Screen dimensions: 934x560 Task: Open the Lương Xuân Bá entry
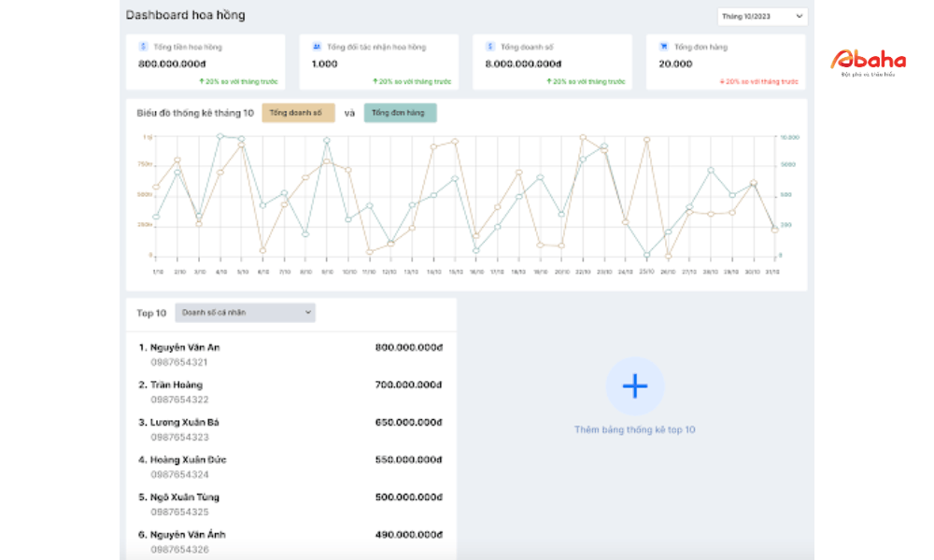click(184, 422)
